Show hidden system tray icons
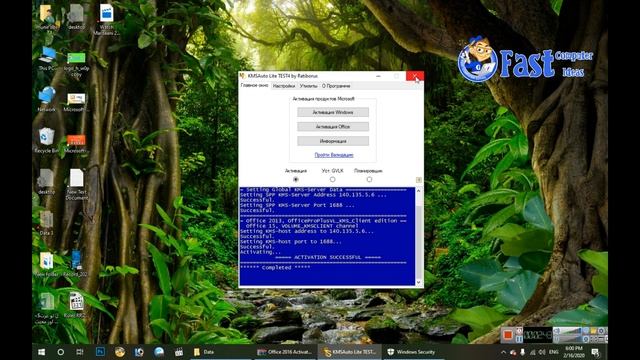 pyautogui.click(x=503, y=352)
